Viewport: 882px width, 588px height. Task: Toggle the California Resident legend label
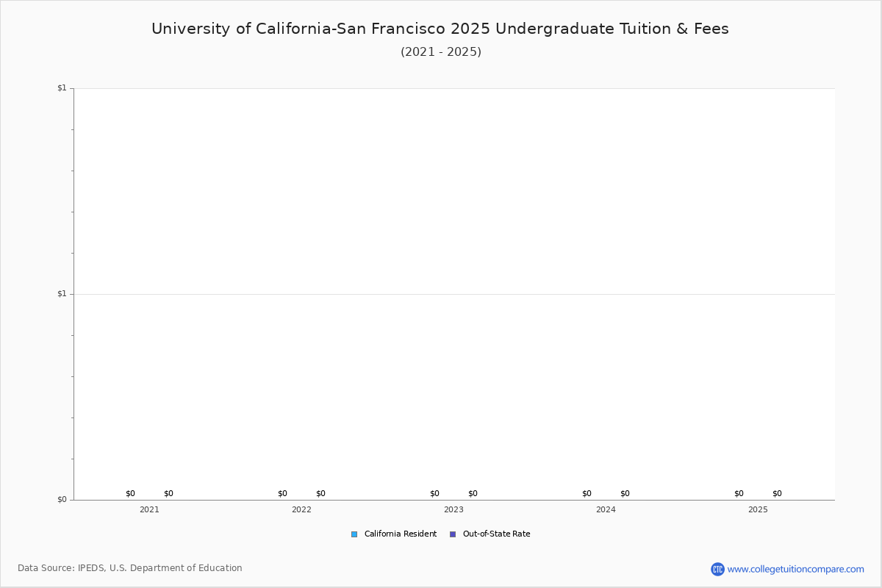pos(400,534)
